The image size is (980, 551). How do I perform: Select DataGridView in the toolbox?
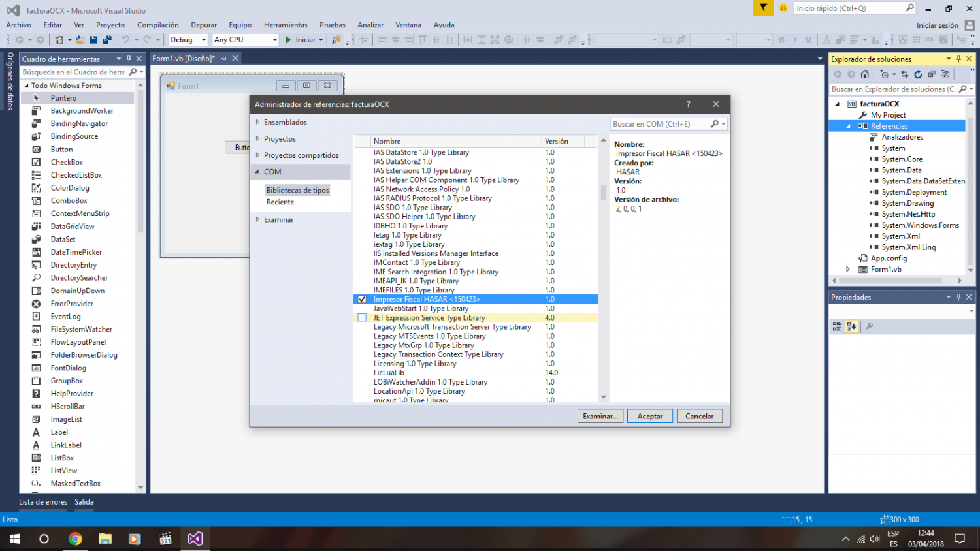pos(73,227)
